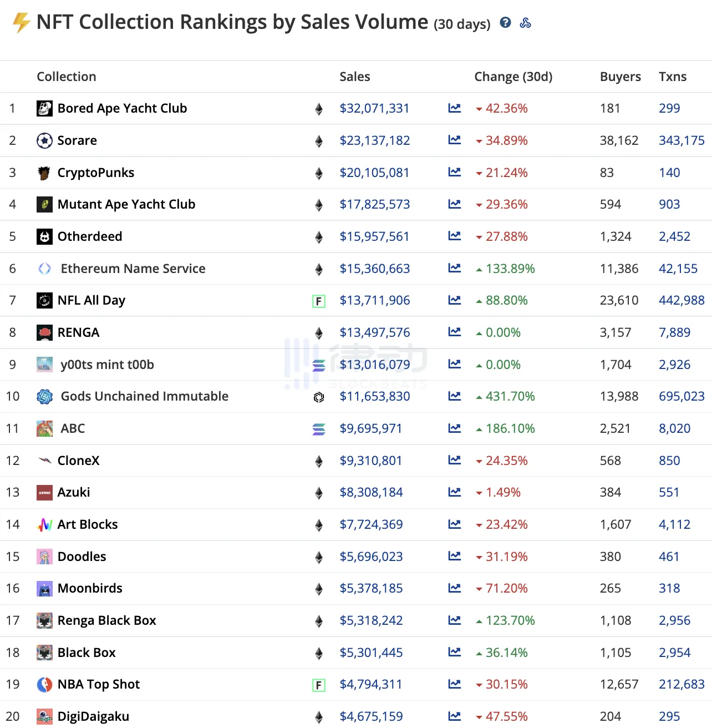Open sales chart for Bored Ape Yacht Club
This screenshot has height=728, width=712.
455,108
